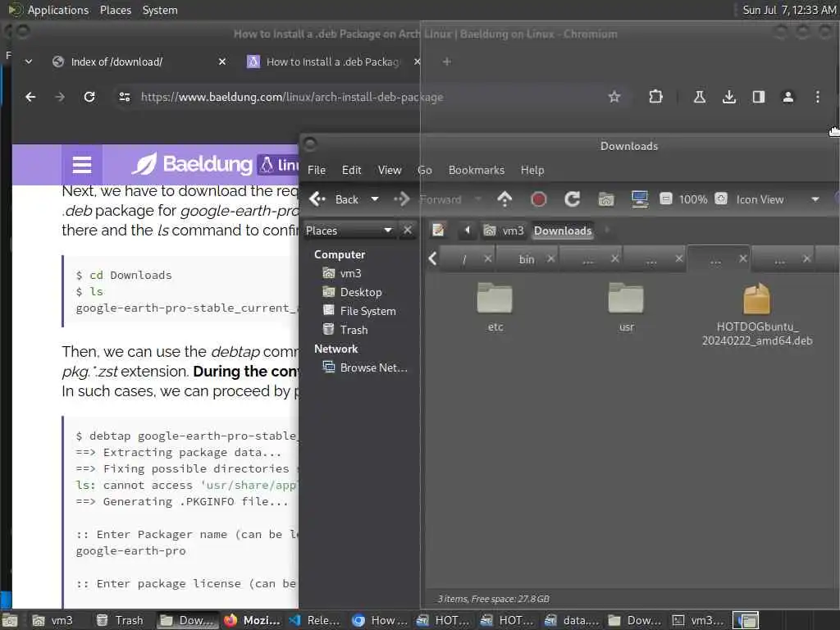The height and width of the screenshot is (630, 840).
Task: Open Edit menu in Downloads window
Action: pyautogui.click(x=351, y=170)
